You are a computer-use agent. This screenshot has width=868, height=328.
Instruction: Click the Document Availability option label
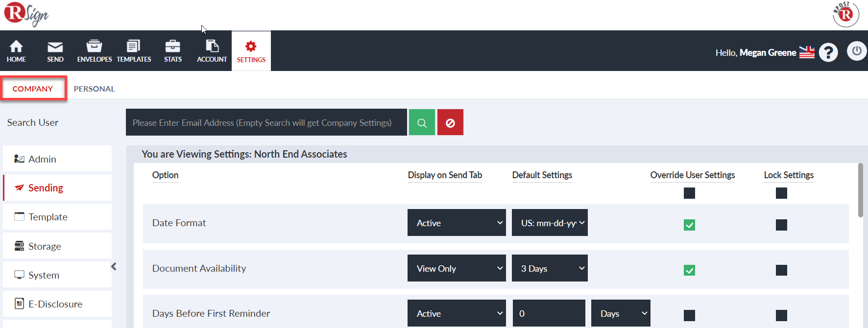coord(199,268)
